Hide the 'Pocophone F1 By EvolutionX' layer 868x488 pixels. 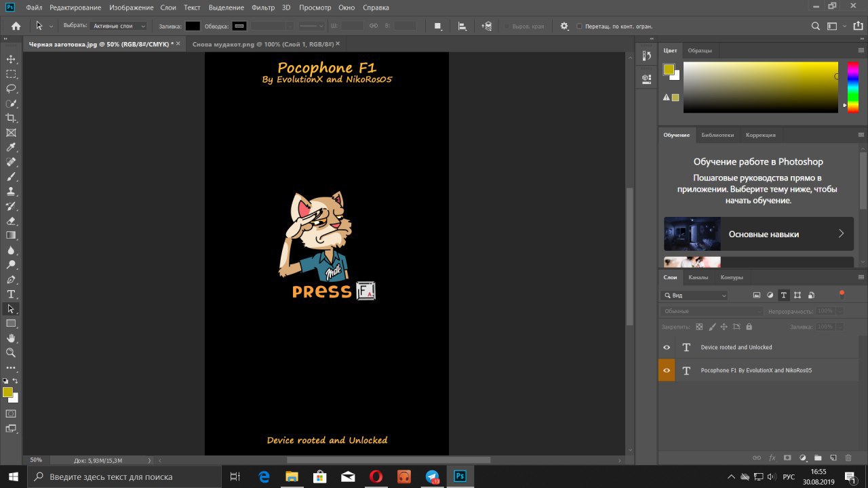coord(667,371)
